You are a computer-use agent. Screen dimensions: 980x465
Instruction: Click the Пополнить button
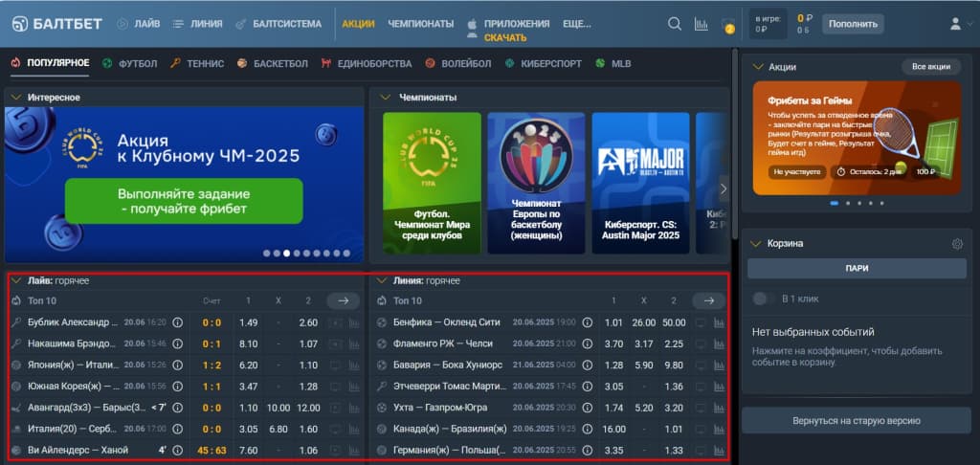click(853, 24)
